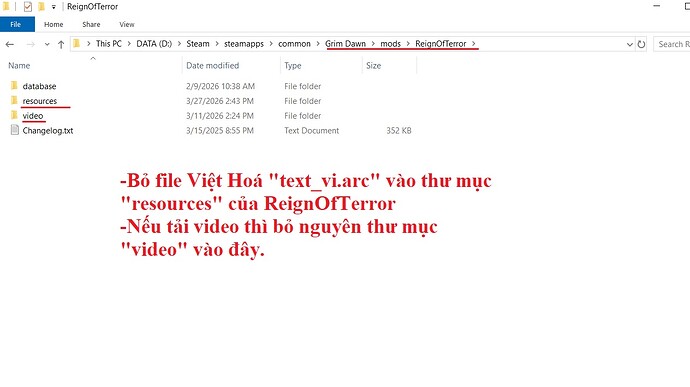Click the database folder icon
690x387 pixels.
tap(14, 85)
